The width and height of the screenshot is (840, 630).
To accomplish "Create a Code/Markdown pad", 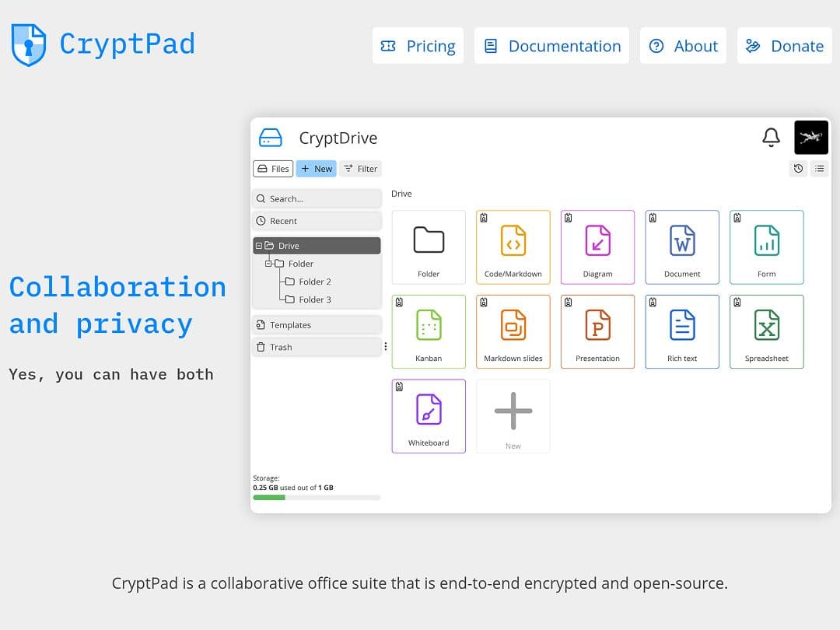I will (513, 247).
